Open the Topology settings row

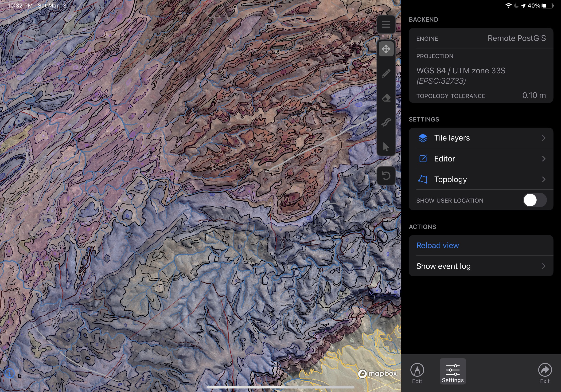pos(481,179)
